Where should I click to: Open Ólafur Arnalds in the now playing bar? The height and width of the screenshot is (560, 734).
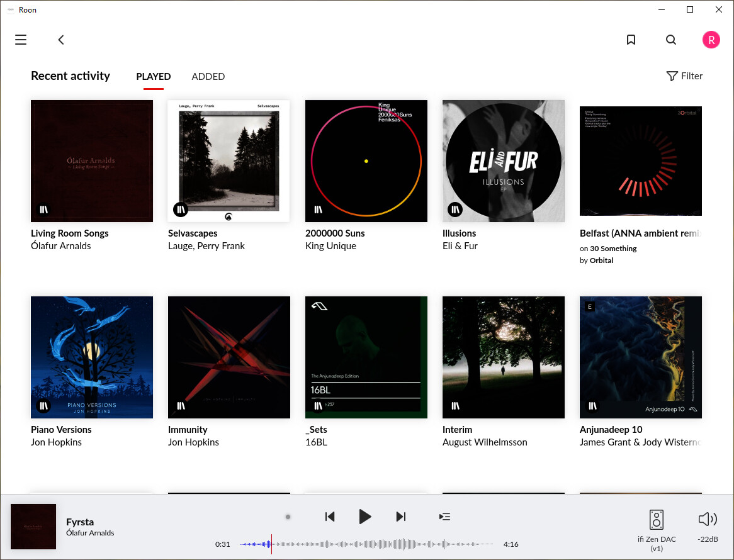(x=90, y=533)
